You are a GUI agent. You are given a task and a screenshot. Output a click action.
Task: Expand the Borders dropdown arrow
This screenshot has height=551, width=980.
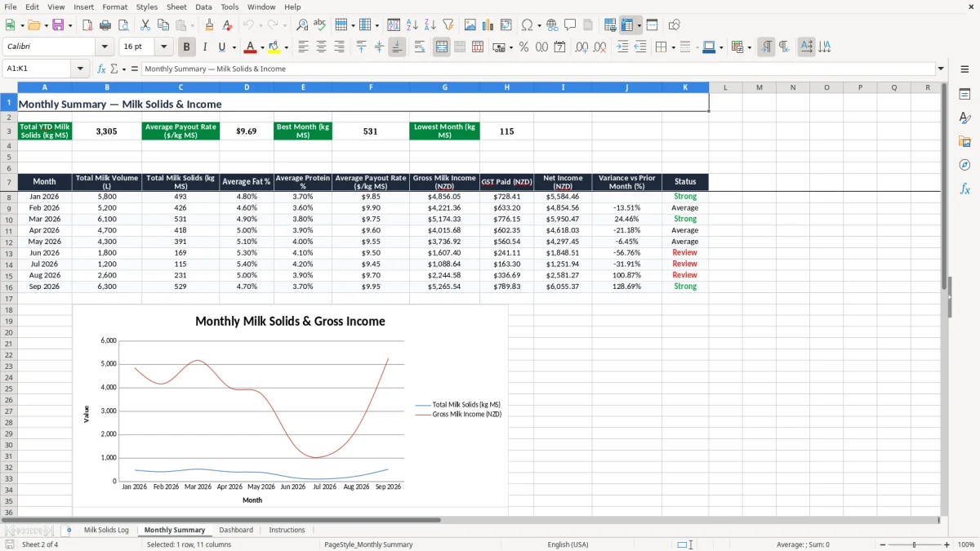coord(673,47)
